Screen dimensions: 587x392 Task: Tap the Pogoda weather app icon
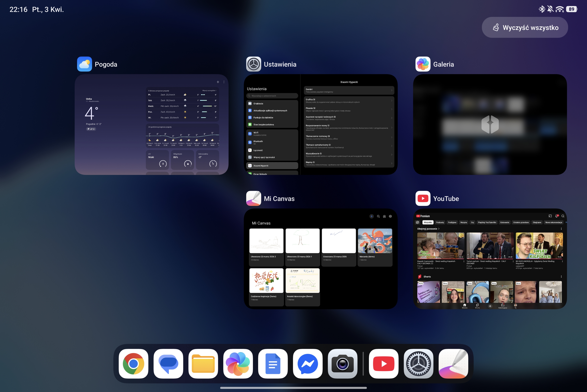pyautogui.click(x=84, y=64)
